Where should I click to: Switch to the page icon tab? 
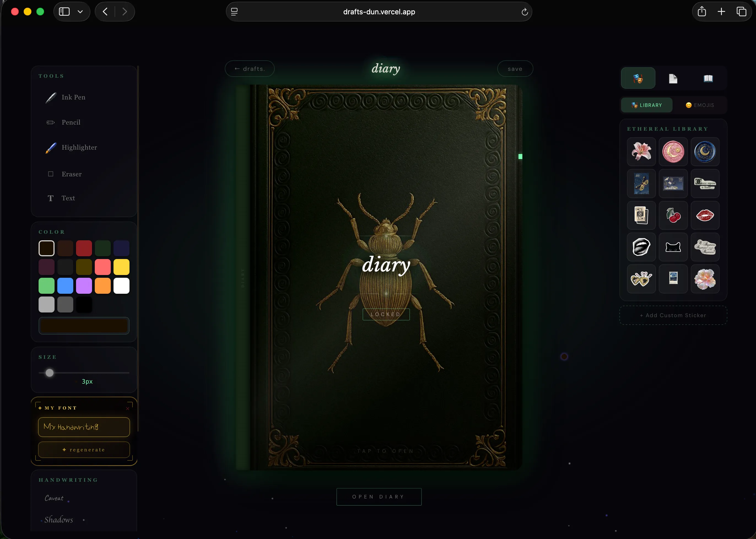click(673, 78)
